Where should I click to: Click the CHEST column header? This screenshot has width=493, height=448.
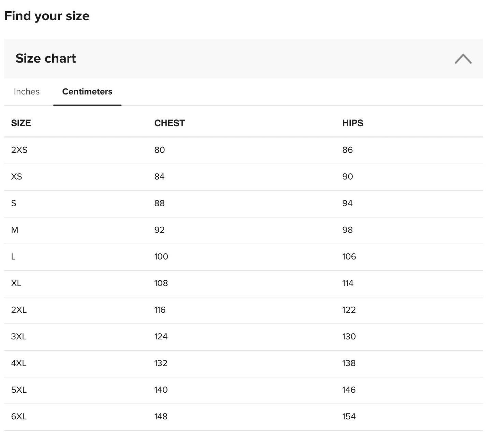click(169, 123)
